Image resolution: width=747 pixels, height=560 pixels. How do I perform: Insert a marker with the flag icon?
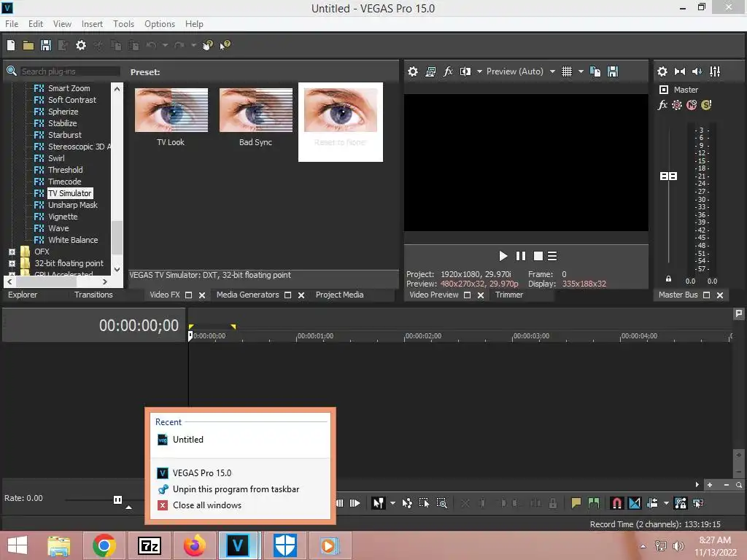click(x=576, y=503)
